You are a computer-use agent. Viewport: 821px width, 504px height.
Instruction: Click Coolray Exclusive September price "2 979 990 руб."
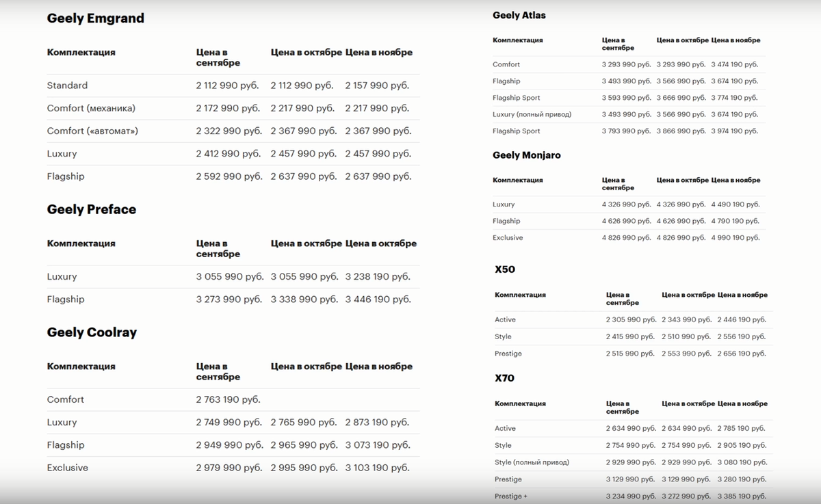[x=229, y=468]
